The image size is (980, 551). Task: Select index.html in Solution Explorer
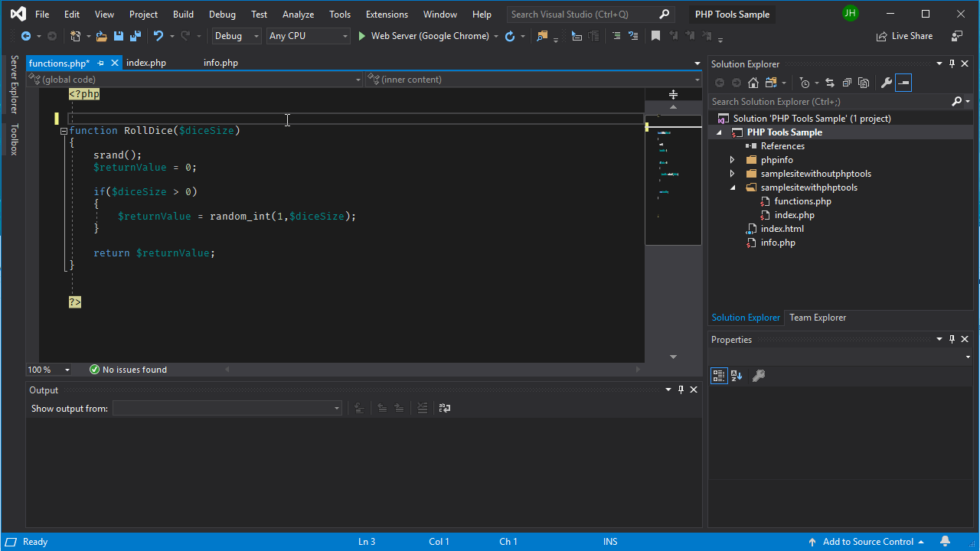click(782, 229)
